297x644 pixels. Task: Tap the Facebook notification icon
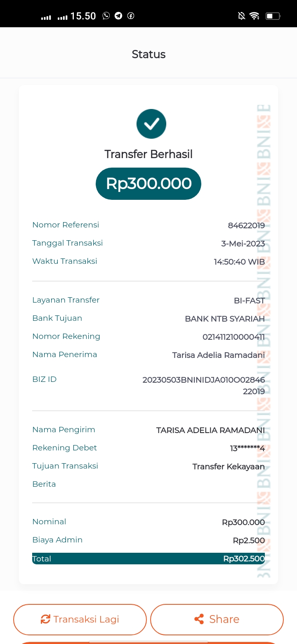131,16
